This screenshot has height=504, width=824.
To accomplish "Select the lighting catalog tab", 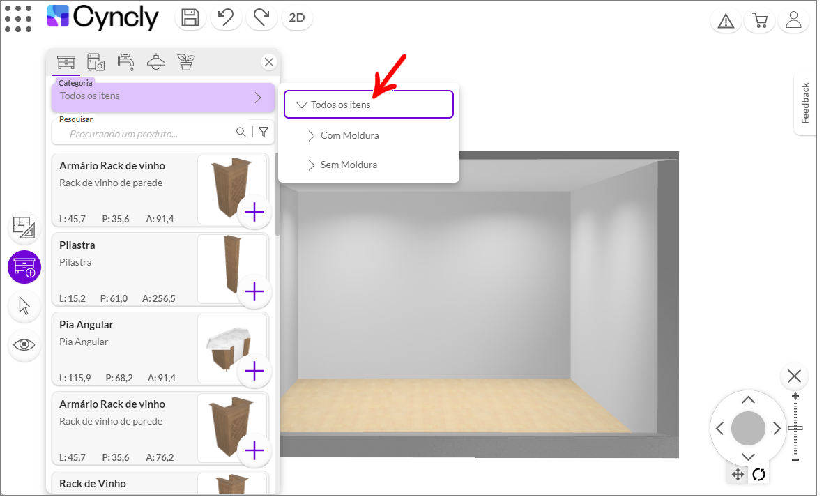I will (x=156, y=62).
